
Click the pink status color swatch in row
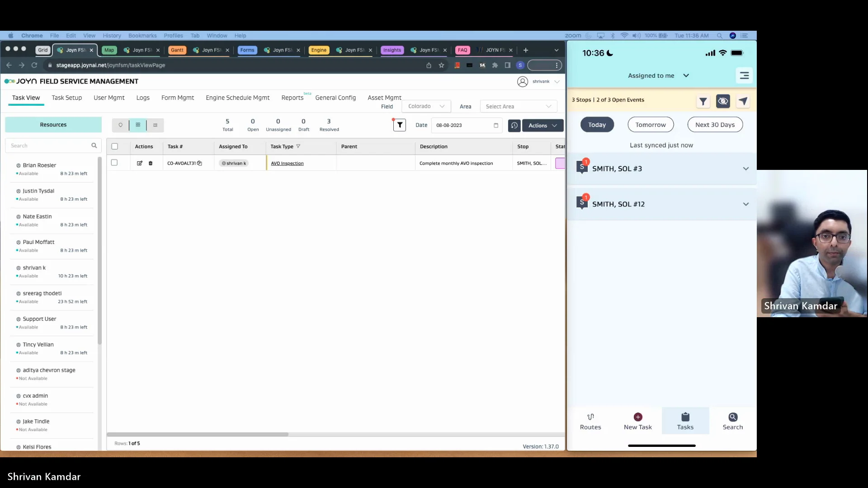(x=560, y=163)
